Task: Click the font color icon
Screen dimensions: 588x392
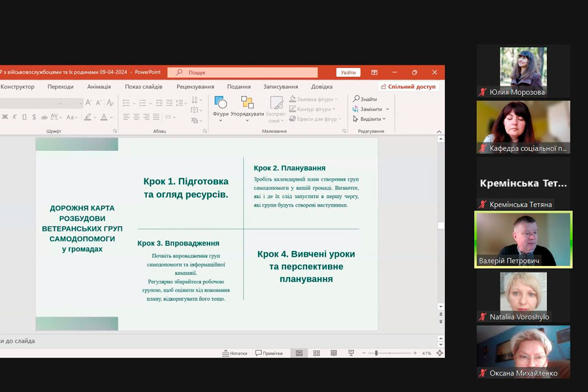Action: point(103,118)
